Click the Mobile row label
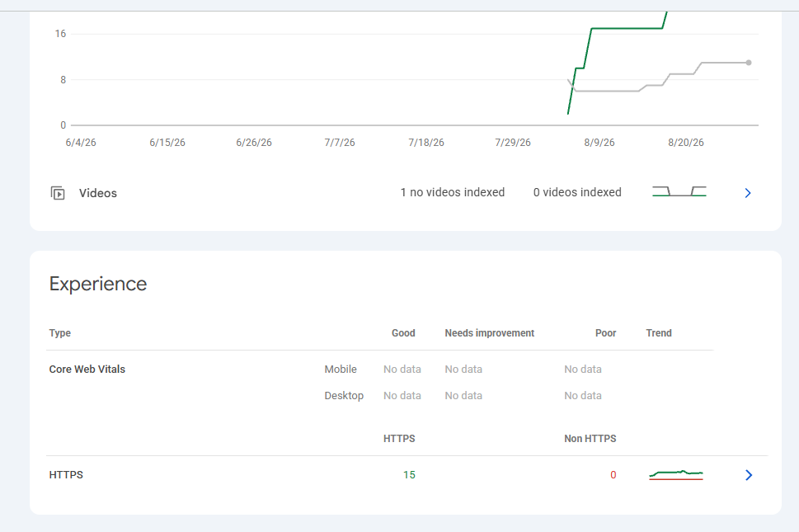The width and height of the screenshot is (799, 532). pos(341,370)
